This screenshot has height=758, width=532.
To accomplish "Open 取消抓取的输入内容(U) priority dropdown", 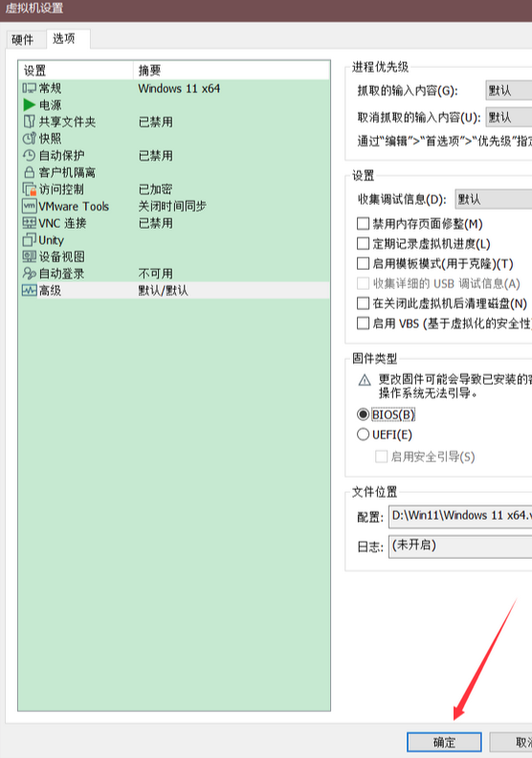I will tap(508, 118).
